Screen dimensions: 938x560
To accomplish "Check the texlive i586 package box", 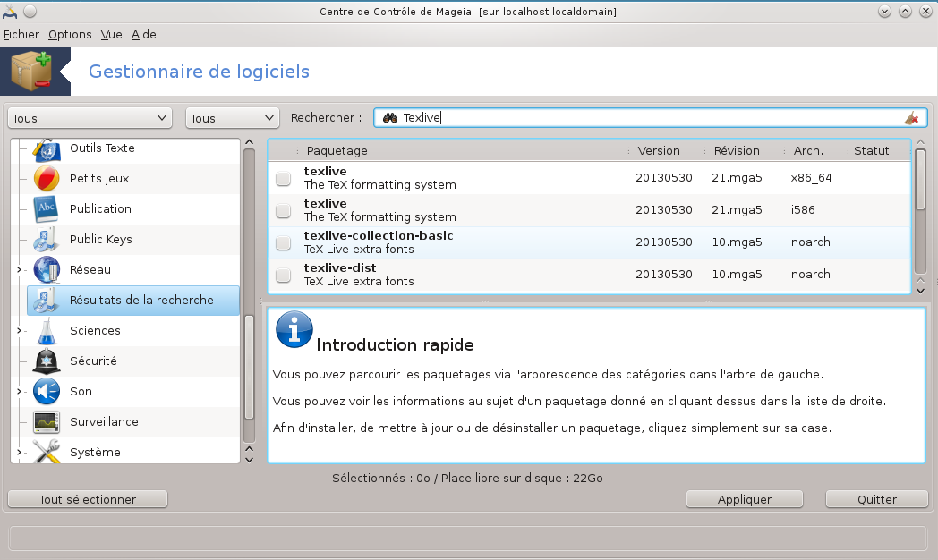I will (x=284, y=210).
